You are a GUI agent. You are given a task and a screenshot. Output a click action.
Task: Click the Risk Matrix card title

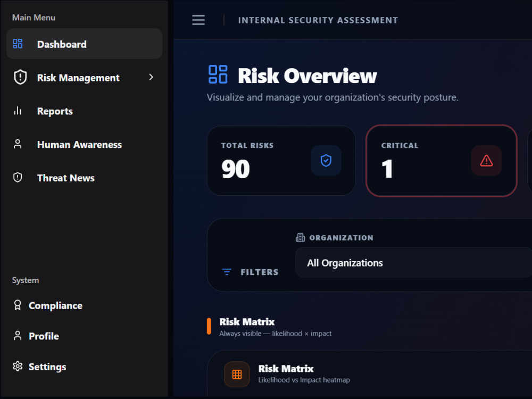(x=286, y=369)
